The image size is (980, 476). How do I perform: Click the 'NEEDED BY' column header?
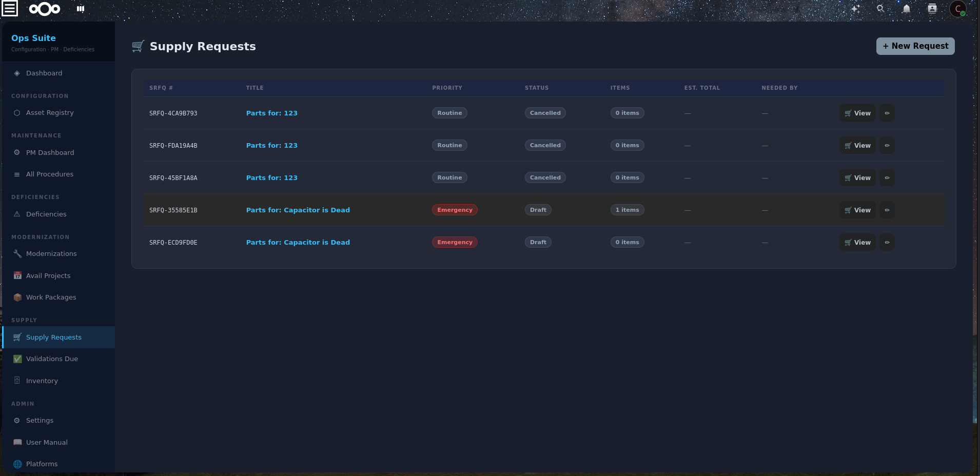[x=779, y=88]
